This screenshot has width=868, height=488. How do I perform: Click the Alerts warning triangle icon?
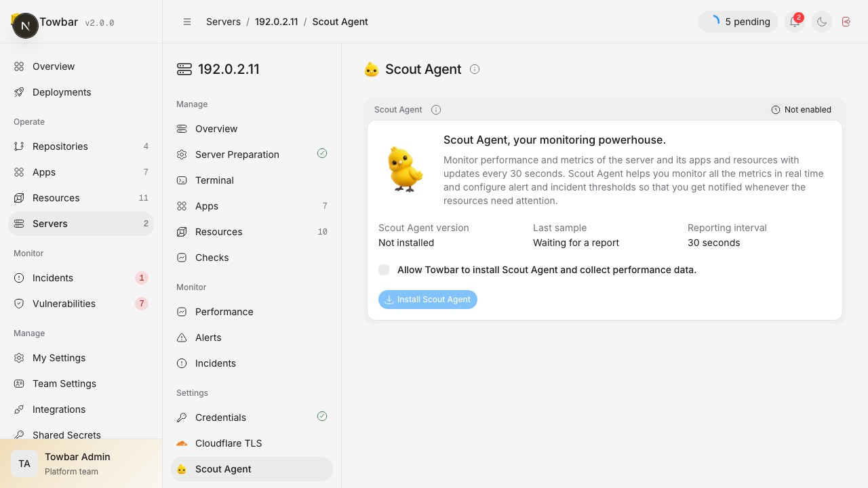tap(182, 338)
